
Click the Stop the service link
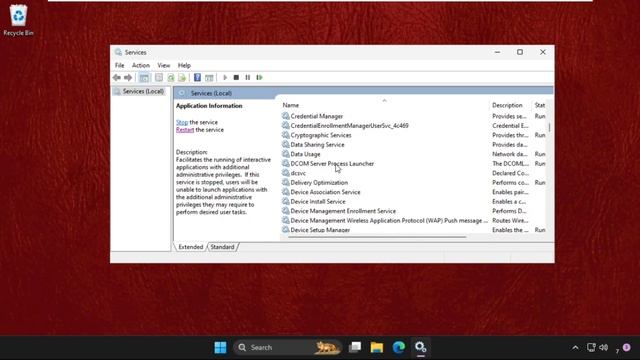pos(182,122)
